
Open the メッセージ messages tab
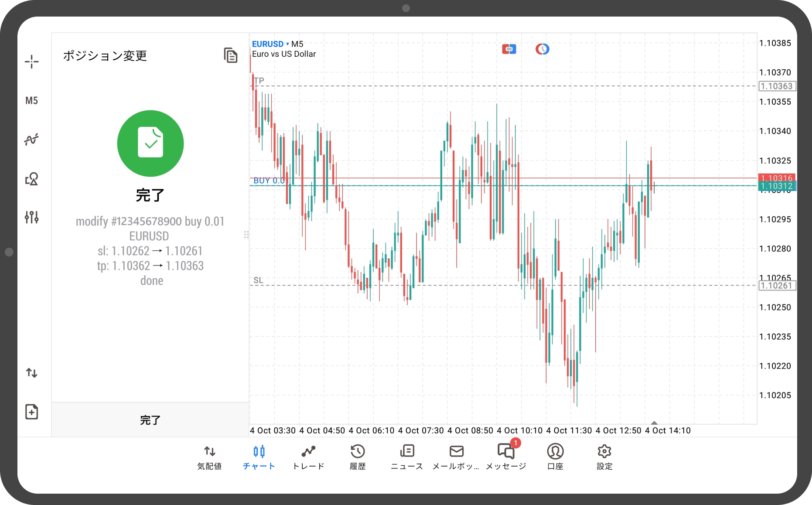tap(506, 457)
